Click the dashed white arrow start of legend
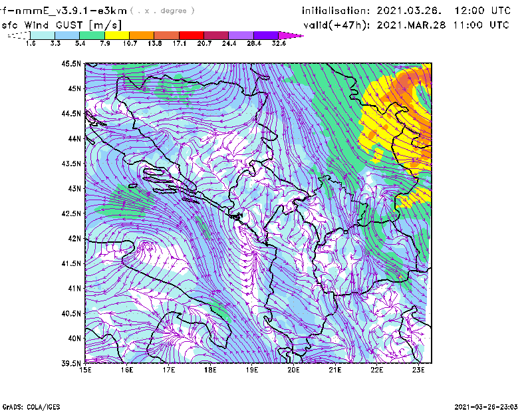Viewport: 532px width, 411px height. click(19, 35)
